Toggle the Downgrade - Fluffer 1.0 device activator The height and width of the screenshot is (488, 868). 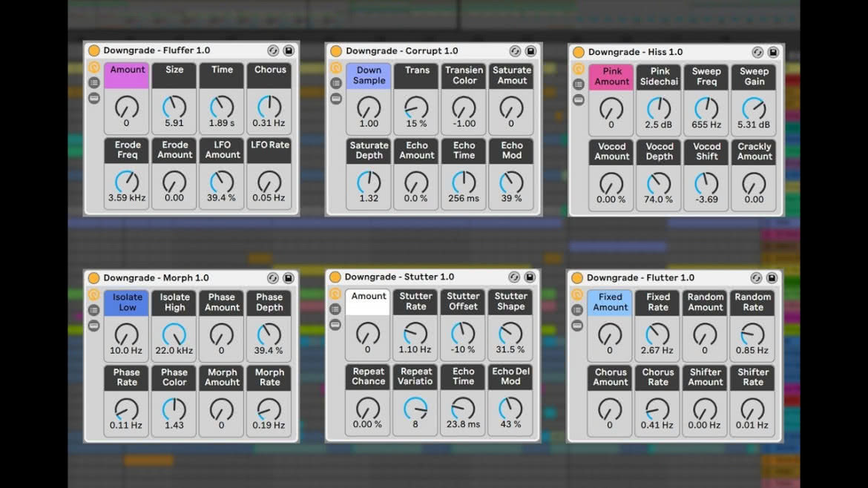coord(94,50)
